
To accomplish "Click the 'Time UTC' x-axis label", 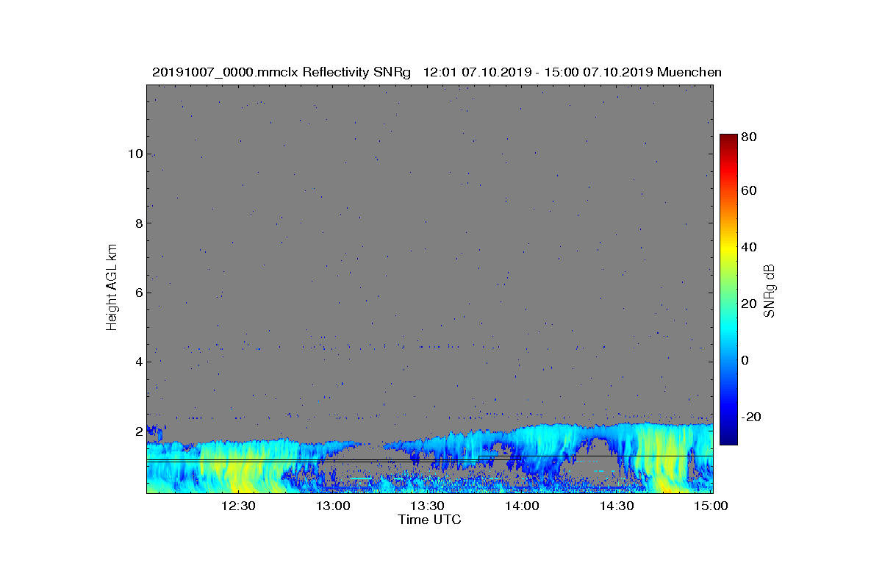I will point(430,520).
